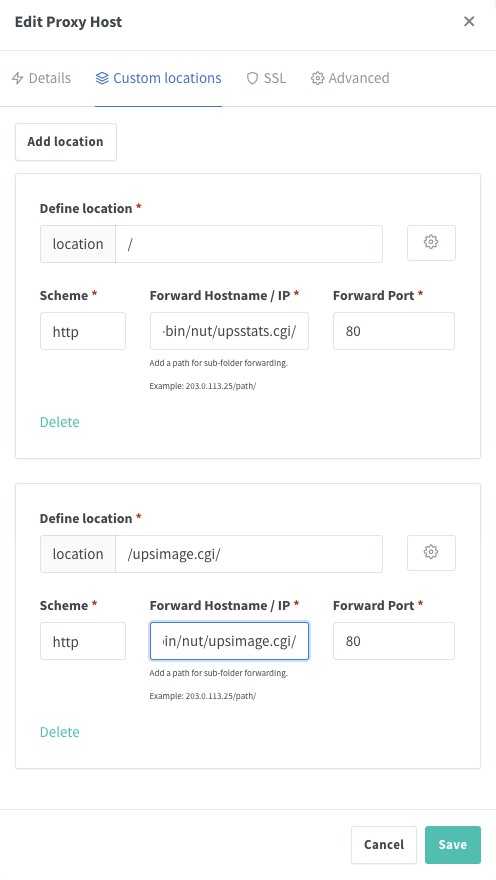This screenshot has width=496, height=880.
Task: Open Scheme dropdown for the first location
Action: click(x=83, y=331)
